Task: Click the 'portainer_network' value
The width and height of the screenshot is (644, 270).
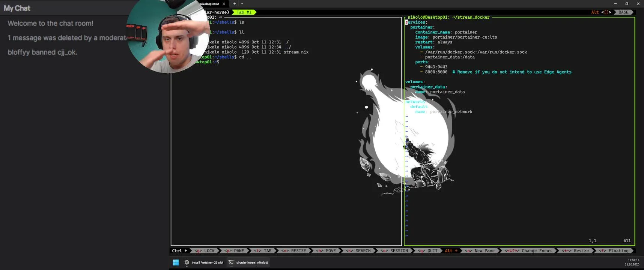Action: [451, 112]
